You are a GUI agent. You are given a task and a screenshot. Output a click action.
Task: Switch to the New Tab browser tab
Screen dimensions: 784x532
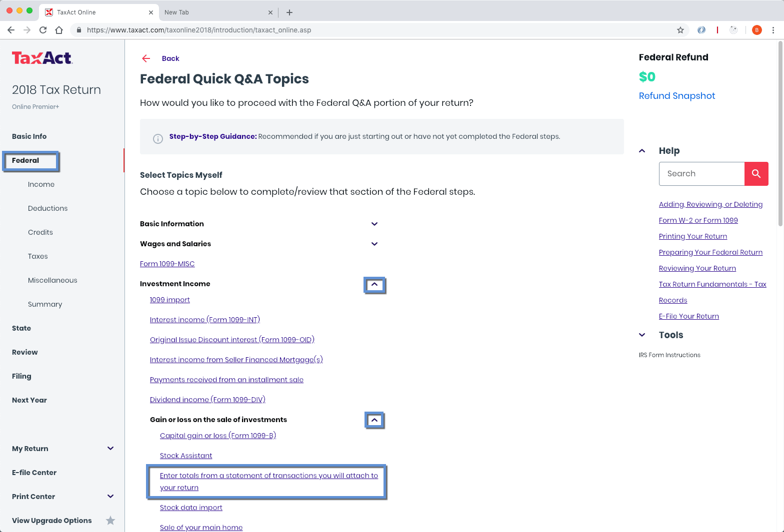(x=219, y=12)
